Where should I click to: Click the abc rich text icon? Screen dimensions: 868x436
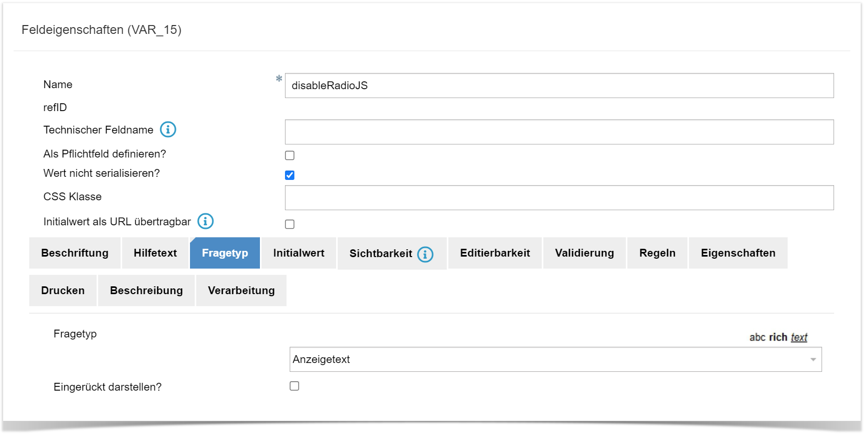coord(778,337)
